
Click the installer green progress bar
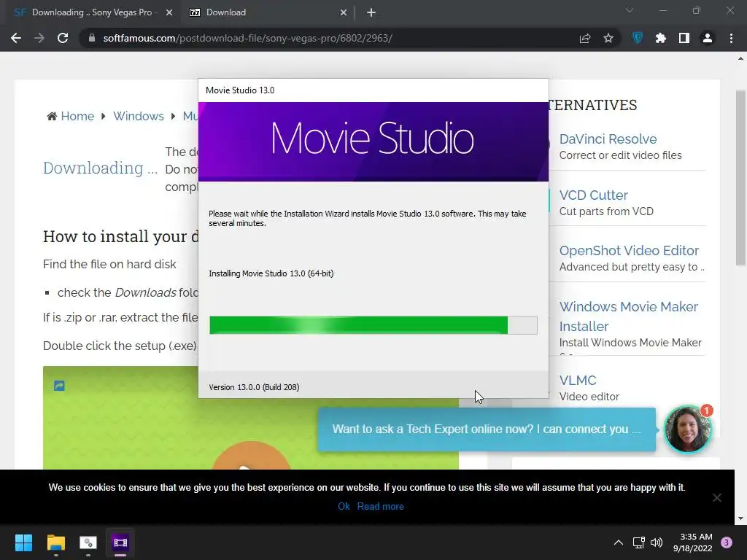[373, 325]
